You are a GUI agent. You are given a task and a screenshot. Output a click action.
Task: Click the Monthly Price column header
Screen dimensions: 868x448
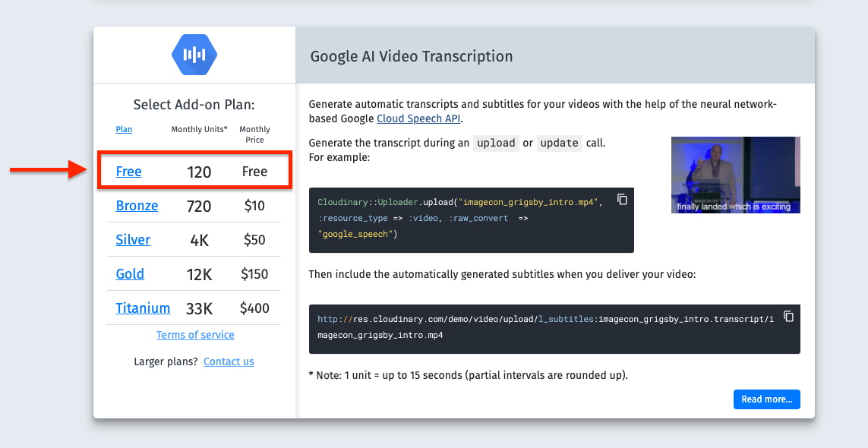click(x=254, y=134)
